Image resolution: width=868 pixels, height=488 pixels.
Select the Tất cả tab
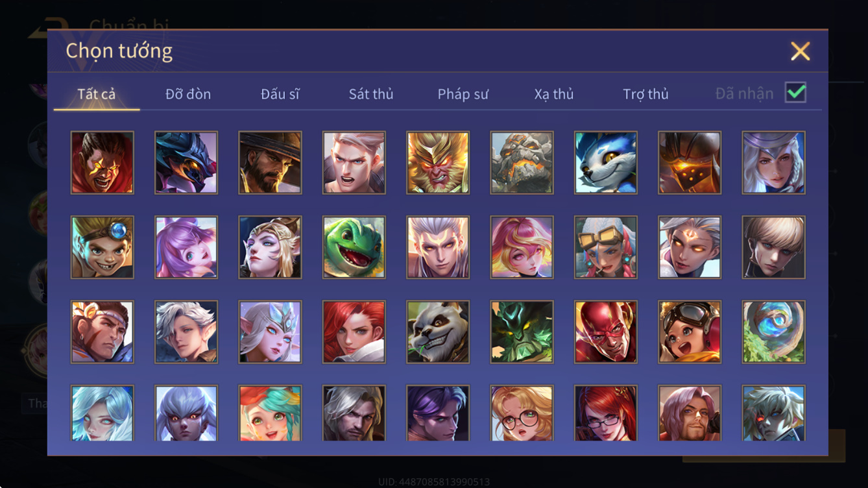coord(97,94)
